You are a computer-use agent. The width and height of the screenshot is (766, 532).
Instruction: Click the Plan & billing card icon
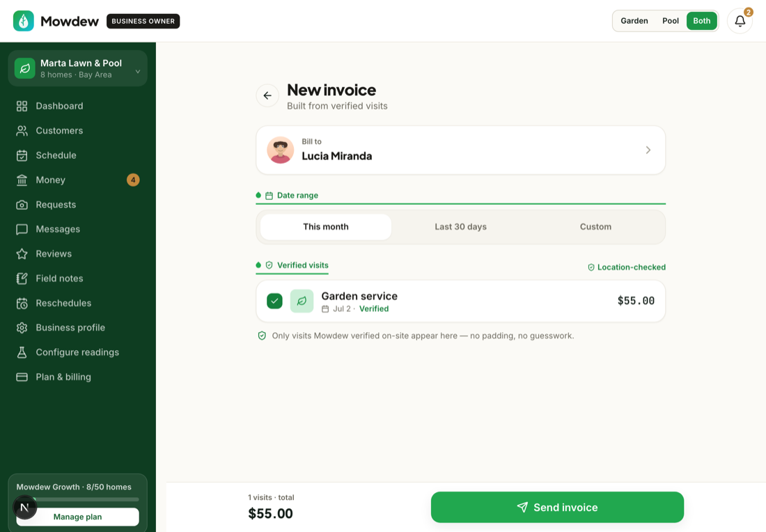(22, 377)
